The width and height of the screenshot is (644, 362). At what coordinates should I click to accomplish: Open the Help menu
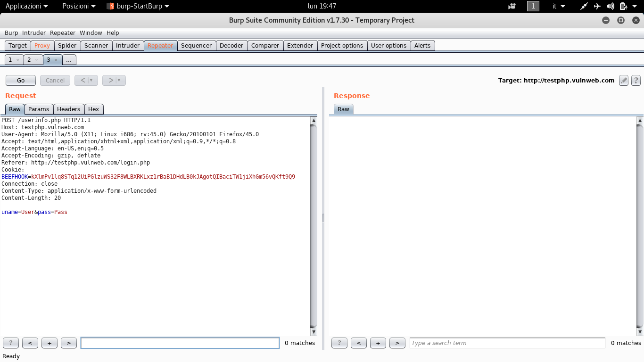tap(113, 33)
